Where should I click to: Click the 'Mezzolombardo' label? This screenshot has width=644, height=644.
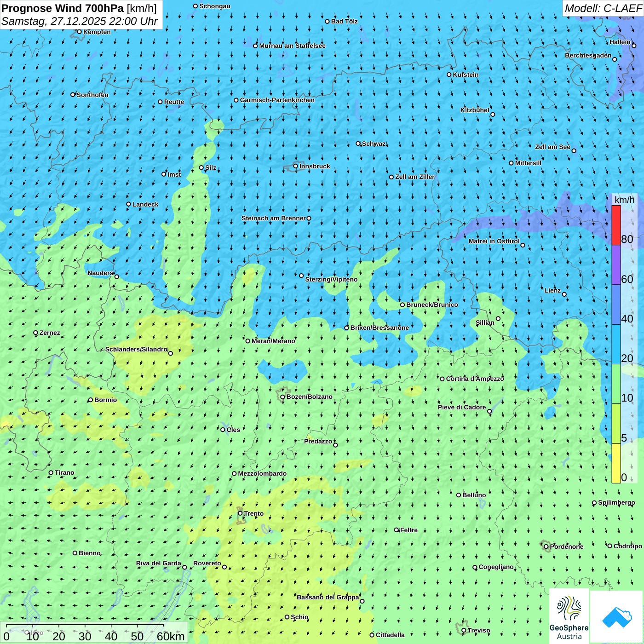262,473
